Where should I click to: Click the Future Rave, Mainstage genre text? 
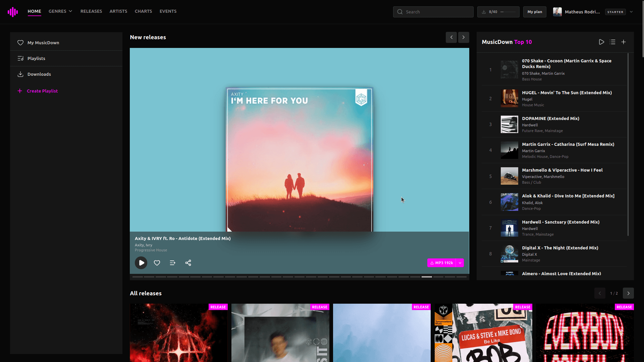(542, 131)
